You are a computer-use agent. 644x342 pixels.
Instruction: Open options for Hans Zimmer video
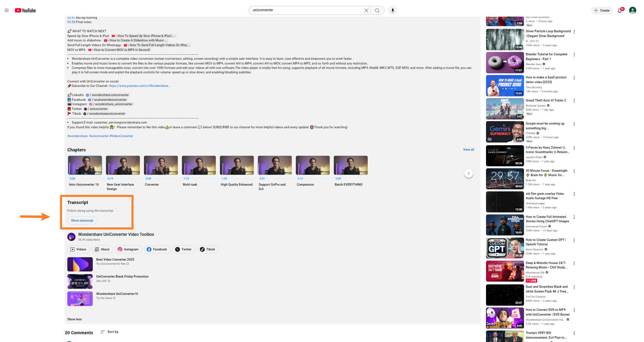pyautogui.click(x=574, y=148)
